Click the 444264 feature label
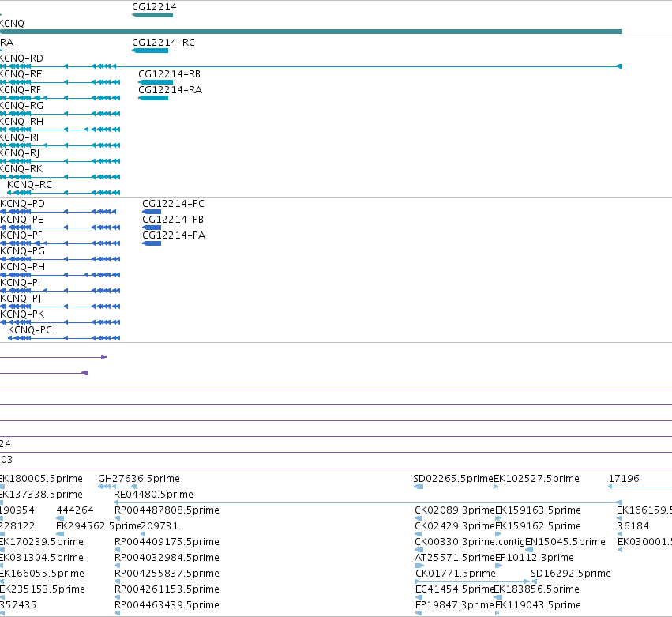This screenshot has width=672, height=617. point(75,510)
